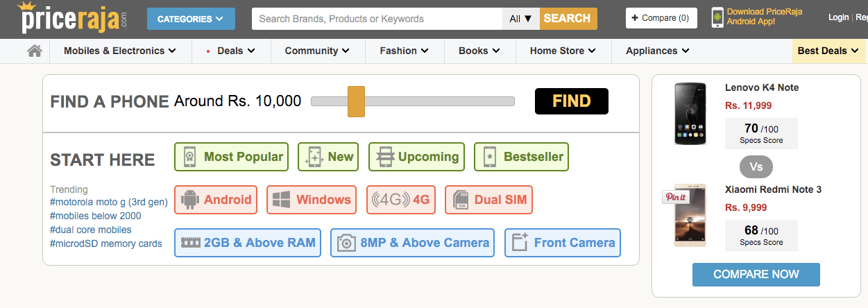Focus the brand and product search field
The image size is (868, 308).
(377, 19)
